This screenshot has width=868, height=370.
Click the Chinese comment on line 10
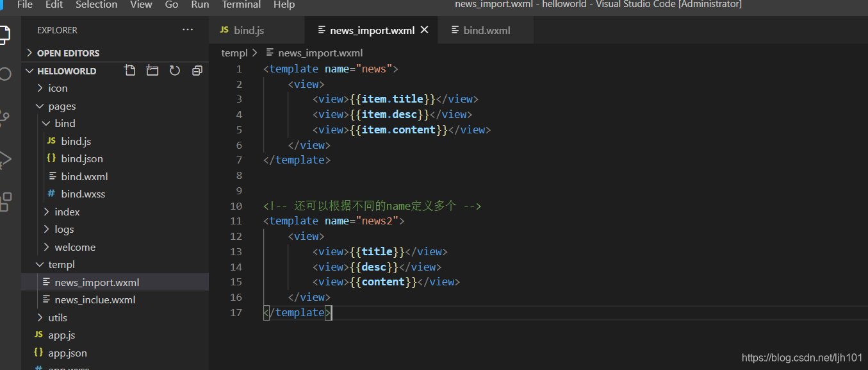(372, 206)
